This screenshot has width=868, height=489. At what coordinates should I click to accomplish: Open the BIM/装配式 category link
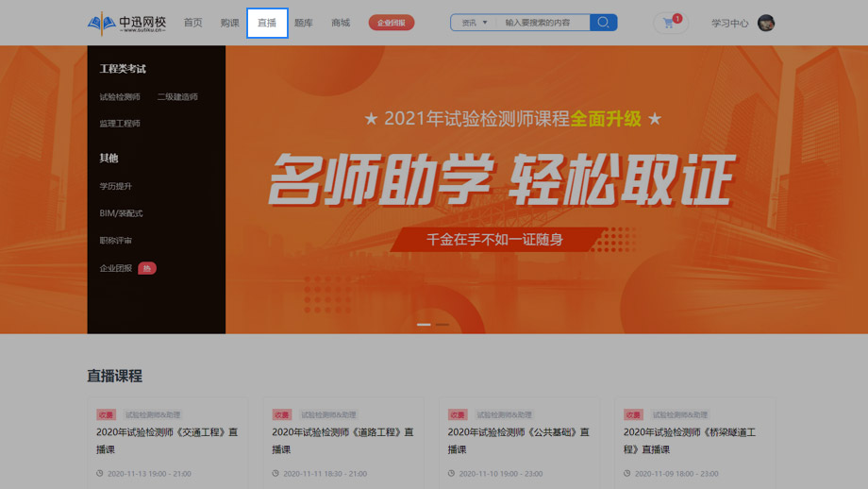click(121, 213)
